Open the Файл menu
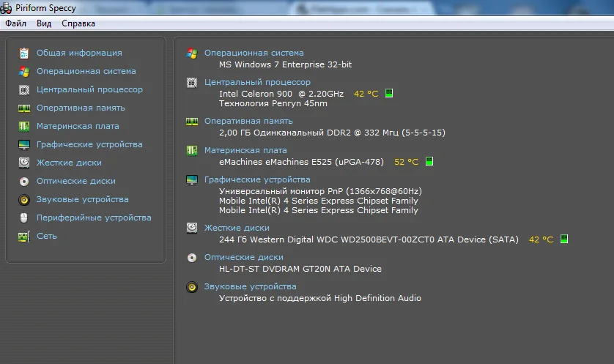Viewport: 614px width, 364px height. [x=15, y=23]
